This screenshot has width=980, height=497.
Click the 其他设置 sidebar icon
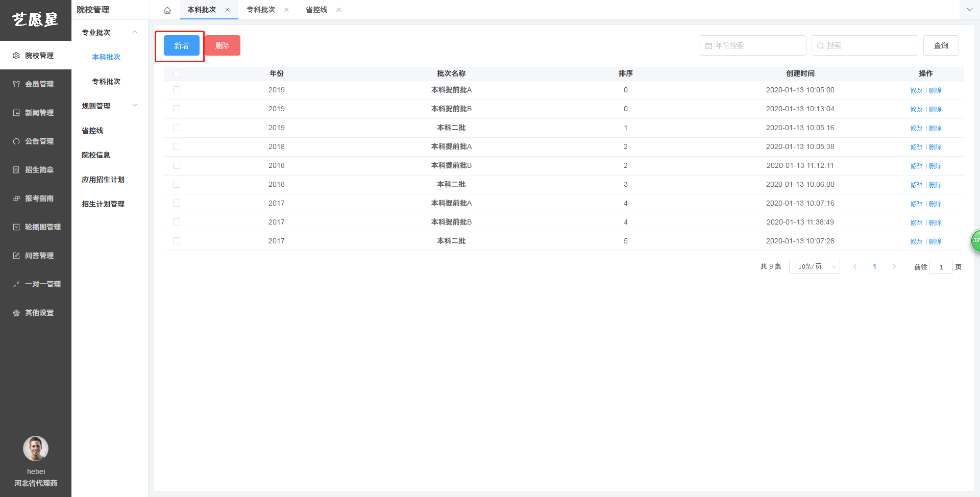[x=16, y=313]
